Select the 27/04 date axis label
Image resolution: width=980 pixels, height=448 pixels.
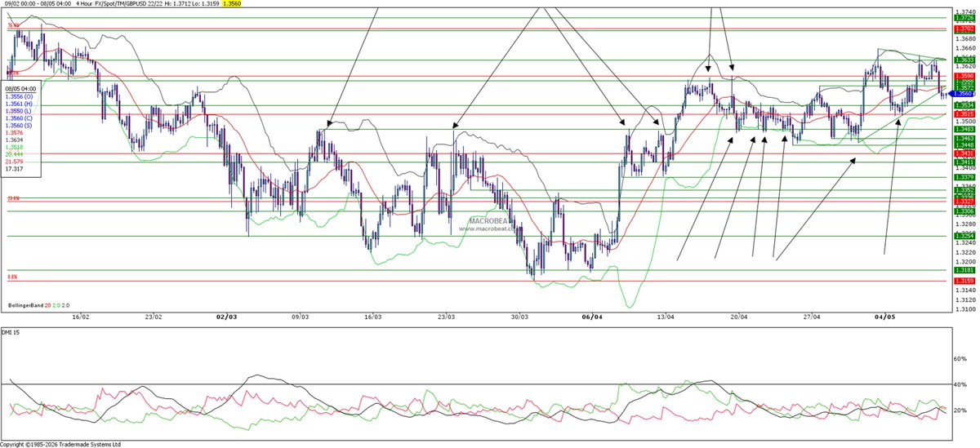[x=812, y=315]
